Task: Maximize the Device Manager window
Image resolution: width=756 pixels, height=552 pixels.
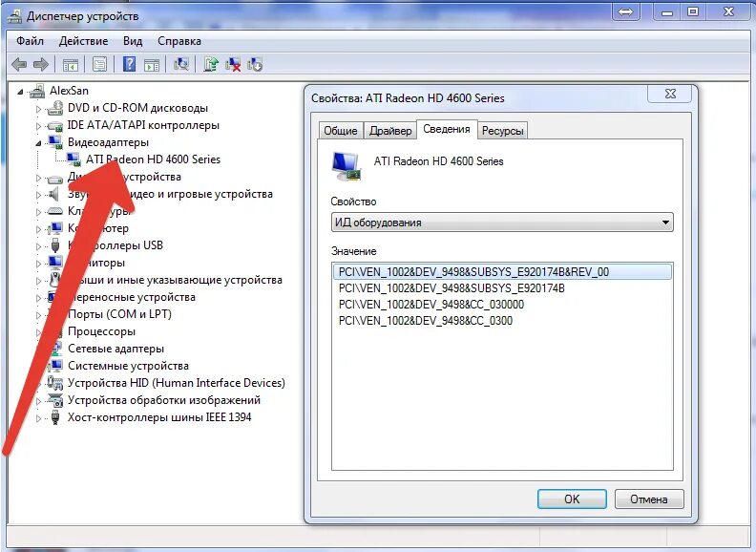Action: [x=693, y=12]
